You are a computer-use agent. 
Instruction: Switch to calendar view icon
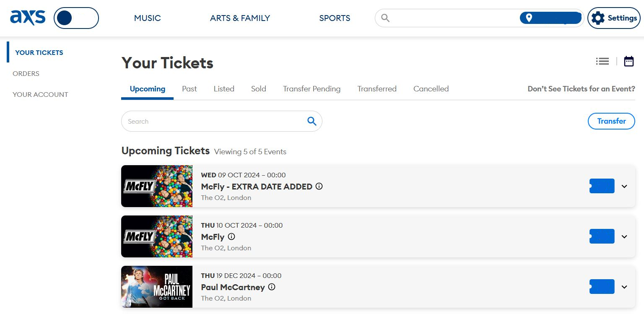[x=629, y=61]
